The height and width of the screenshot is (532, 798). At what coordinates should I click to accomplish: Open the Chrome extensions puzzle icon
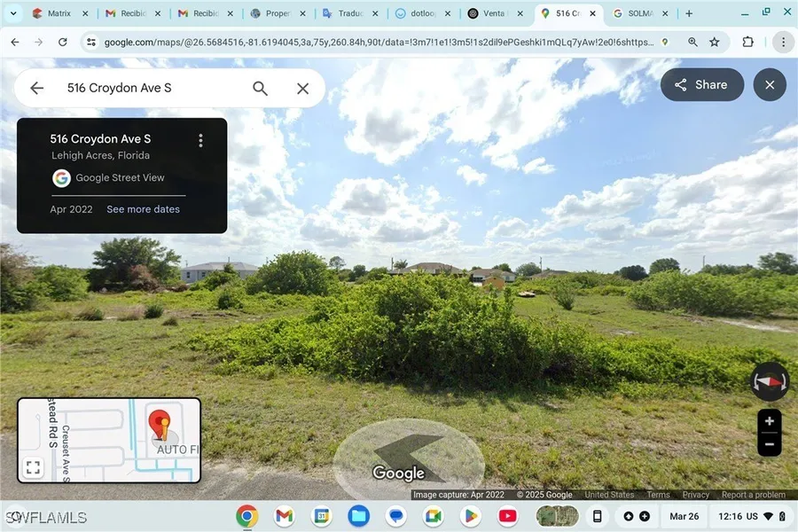coord(747,43)
